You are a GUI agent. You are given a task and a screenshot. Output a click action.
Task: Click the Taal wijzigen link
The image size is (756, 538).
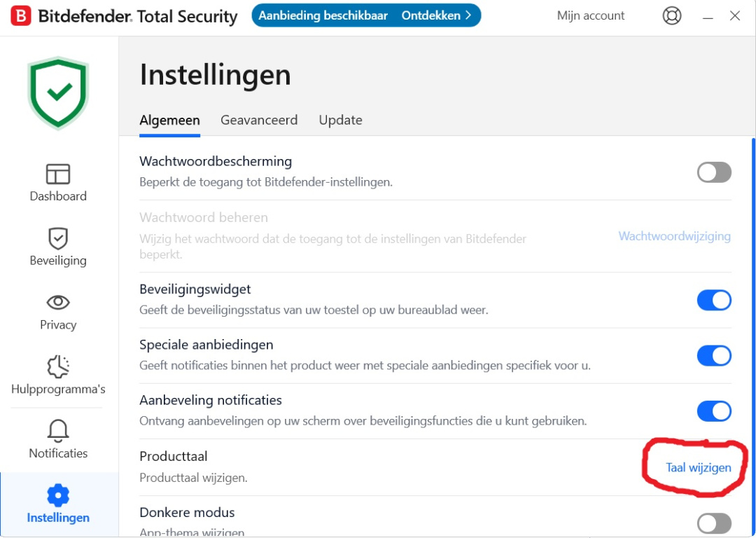tap(698, 467)
